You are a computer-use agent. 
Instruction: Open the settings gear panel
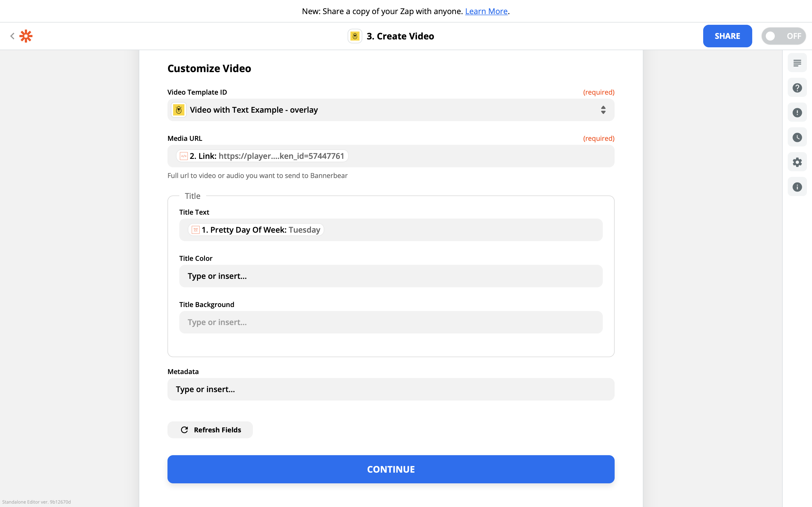797,162
